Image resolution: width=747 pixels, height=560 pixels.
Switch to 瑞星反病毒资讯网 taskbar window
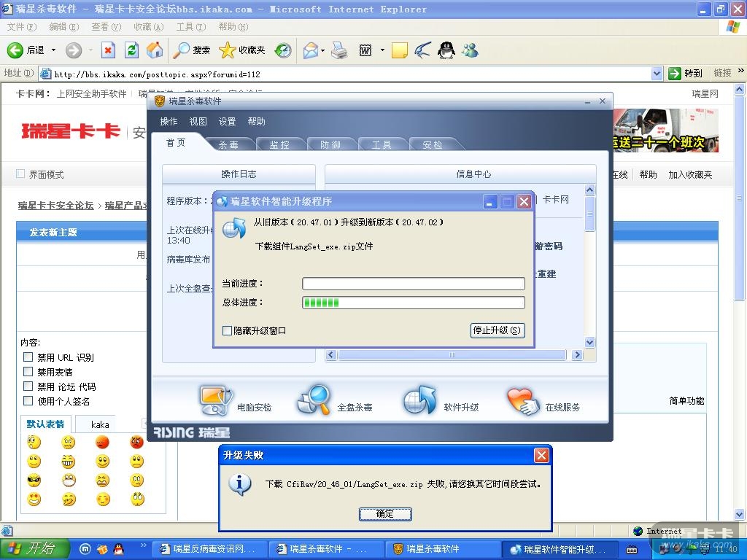(209, 549)
